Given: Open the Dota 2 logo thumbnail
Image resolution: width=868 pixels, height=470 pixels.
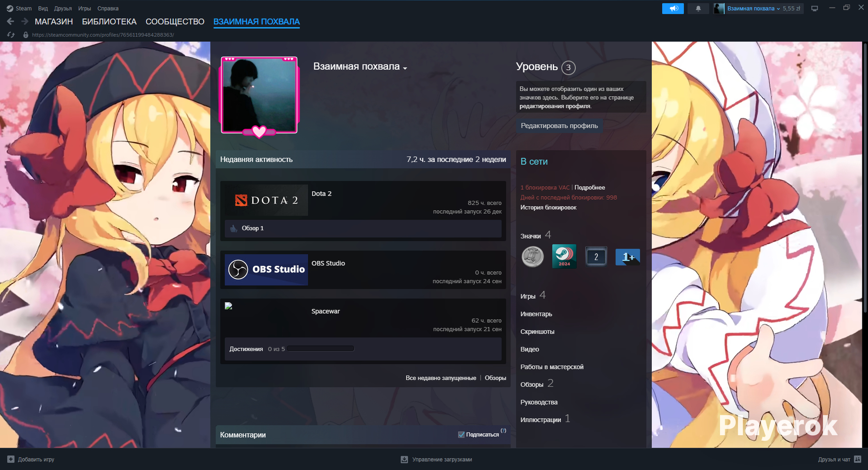Looking at the screenshot, I should click(266, 200).
